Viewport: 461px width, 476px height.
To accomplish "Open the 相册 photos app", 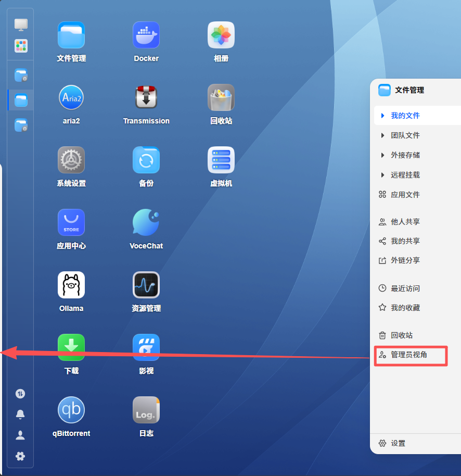I will (221, 35).
